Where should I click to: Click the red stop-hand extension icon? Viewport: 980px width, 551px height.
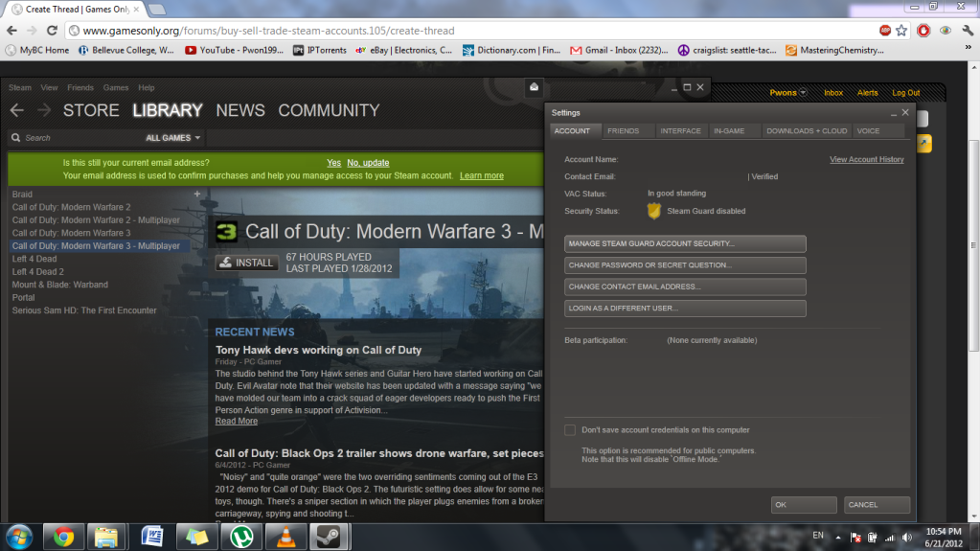[923, 30]
